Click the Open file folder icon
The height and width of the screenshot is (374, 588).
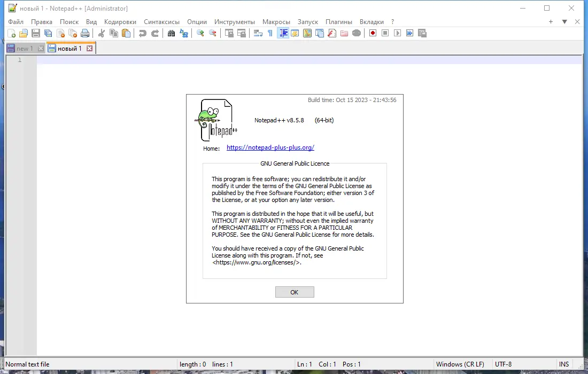pos(24,33)
